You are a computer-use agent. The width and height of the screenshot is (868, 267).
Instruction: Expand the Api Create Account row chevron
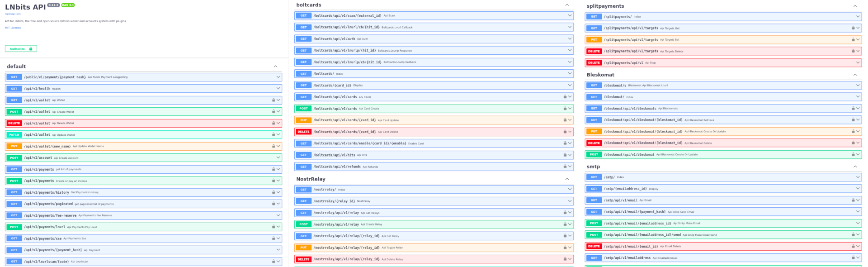click(x=278, y=157)
